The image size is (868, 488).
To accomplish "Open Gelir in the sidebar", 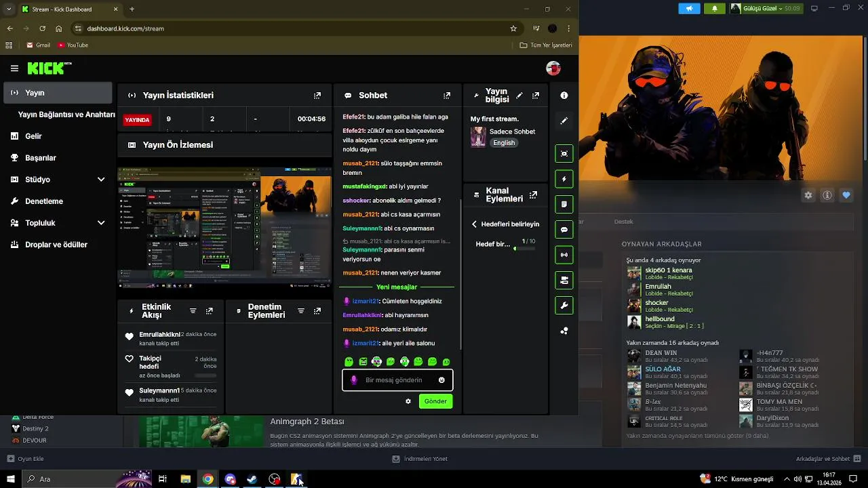I will point(58,136).
